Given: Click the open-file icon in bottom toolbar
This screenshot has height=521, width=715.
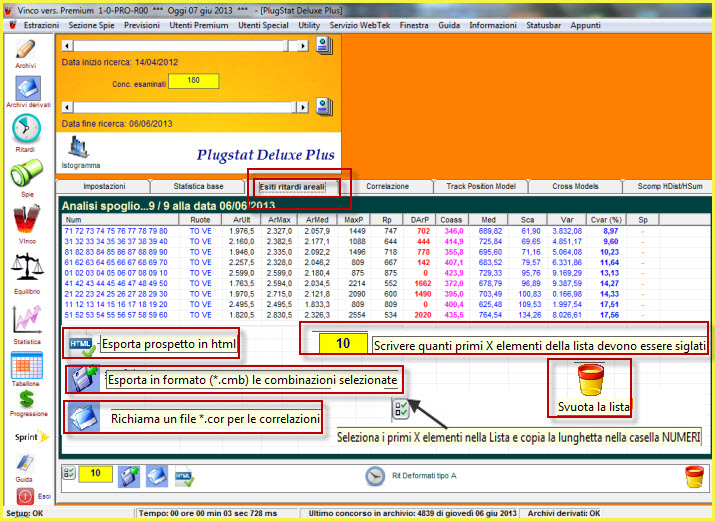Looking at the screenshot, I should pyautogui.click(x=156, y=476).
